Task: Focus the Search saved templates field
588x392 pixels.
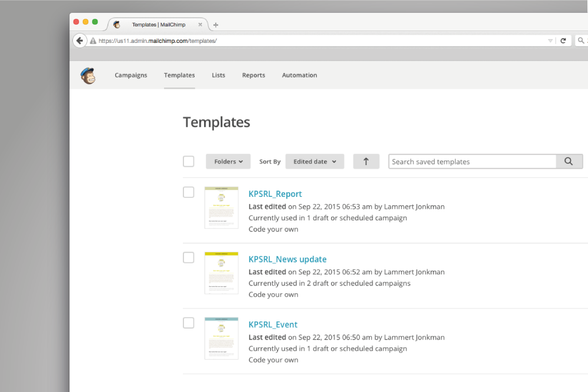Action: (473, 162)
